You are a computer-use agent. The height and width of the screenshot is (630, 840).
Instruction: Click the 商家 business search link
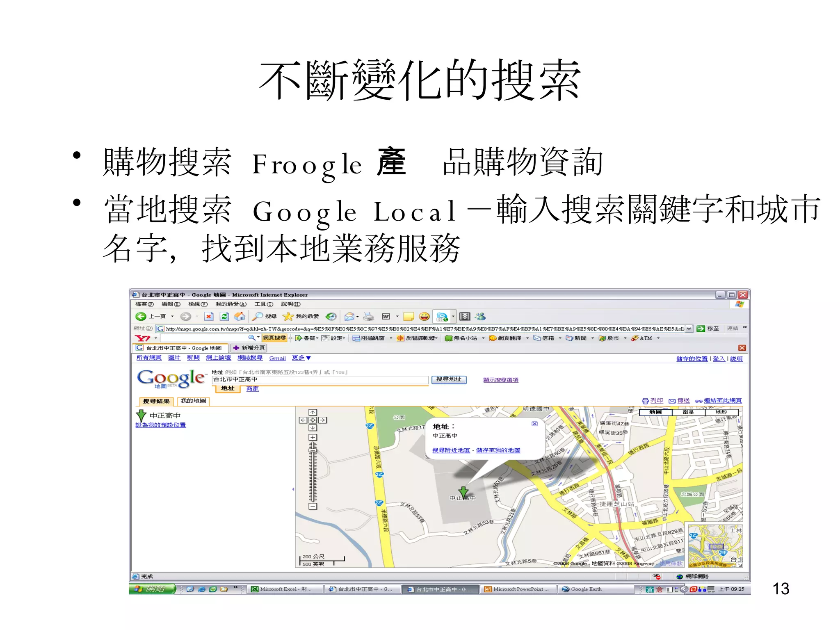pyautogui.click(x=253, y=388)
